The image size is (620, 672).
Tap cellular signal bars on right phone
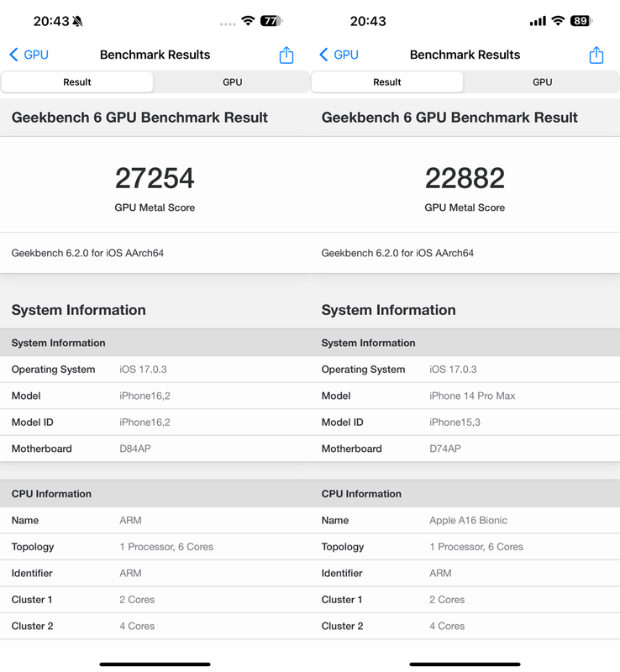click(538, 21)
